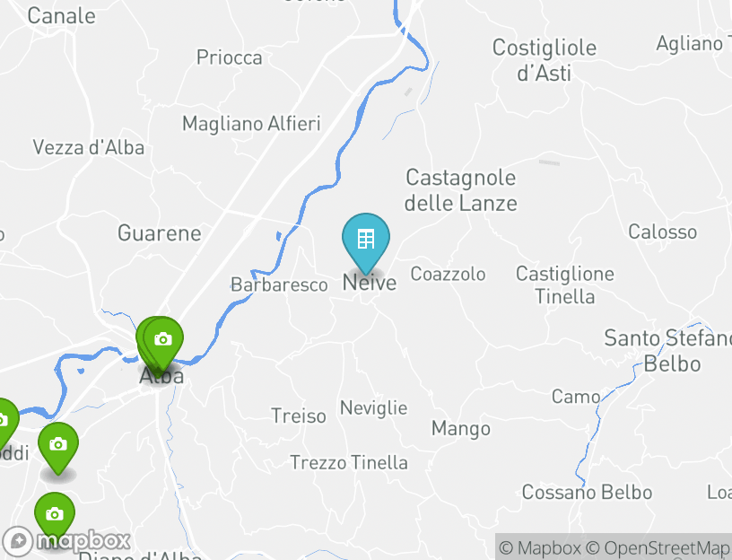Click the Guarene town label

point(159,233)
